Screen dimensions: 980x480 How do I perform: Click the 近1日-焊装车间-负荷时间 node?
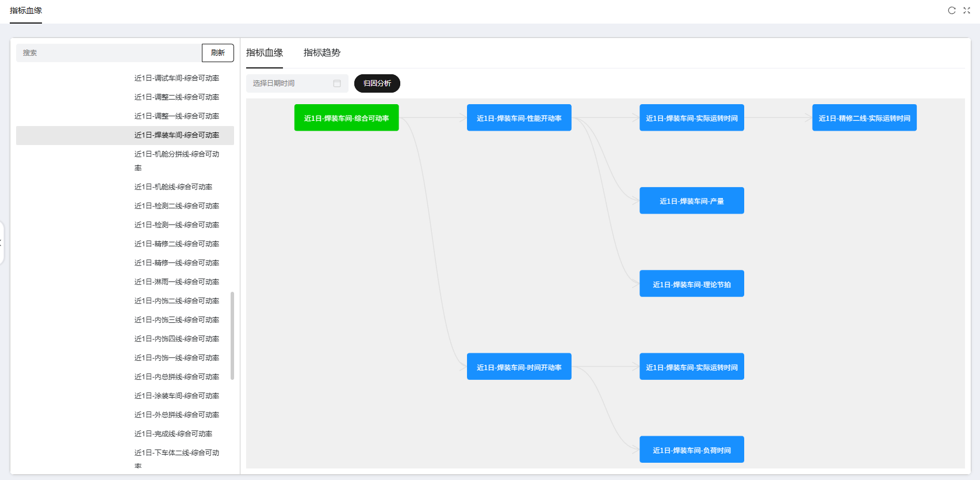[691, 449]
